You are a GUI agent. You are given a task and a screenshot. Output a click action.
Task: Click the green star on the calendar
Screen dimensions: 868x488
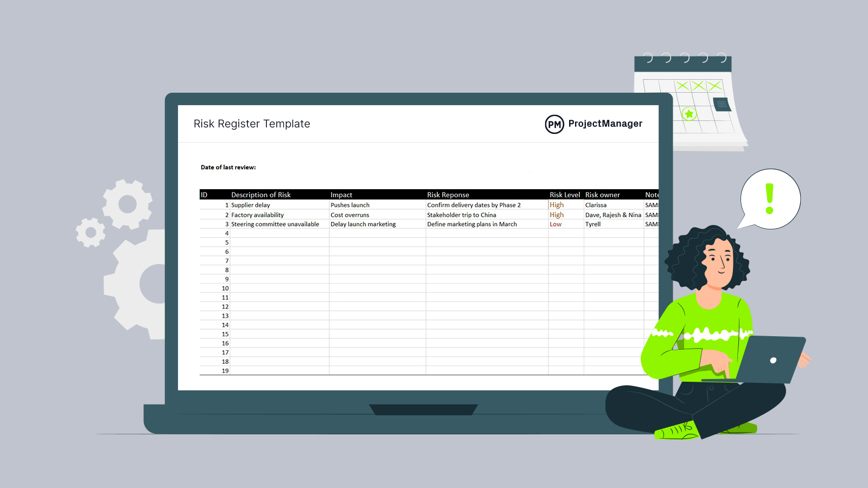pos(689,114)
